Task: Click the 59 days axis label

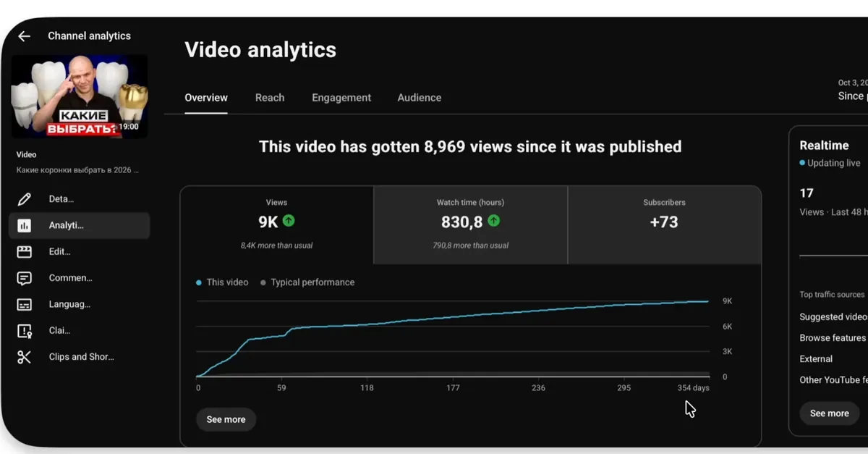Action: pos(281,388)
